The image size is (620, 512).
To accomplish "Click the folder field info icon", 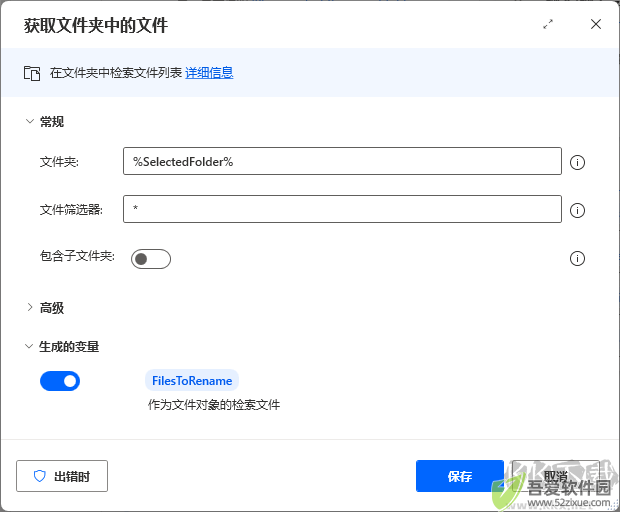I will (x=577, y=162).
